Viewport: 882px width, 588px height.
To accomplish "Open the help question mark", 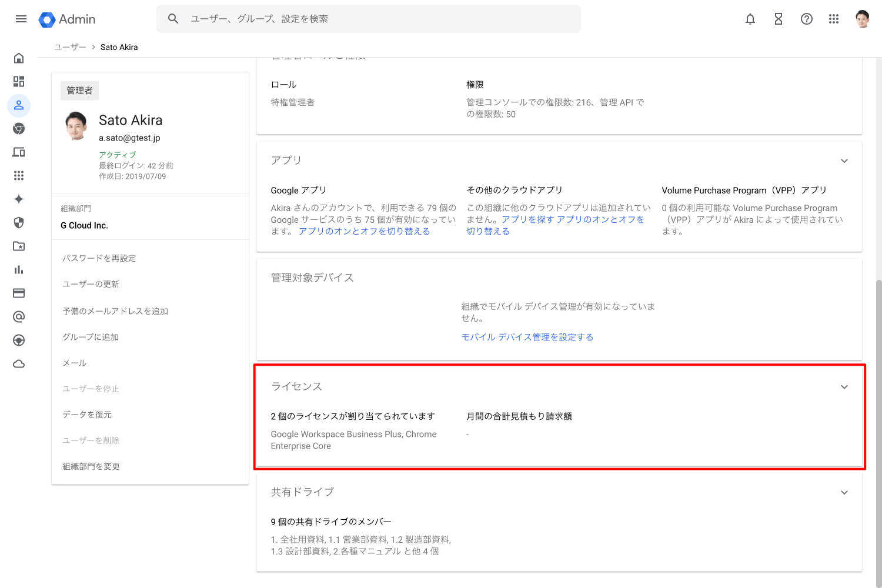I will point(807,19).
